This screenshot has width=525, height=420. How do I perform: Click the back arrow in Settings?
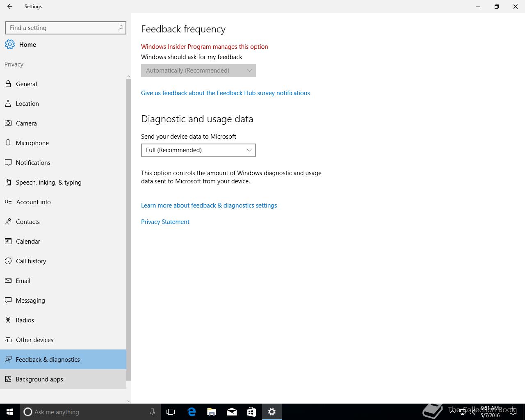[x=10, y=7]
